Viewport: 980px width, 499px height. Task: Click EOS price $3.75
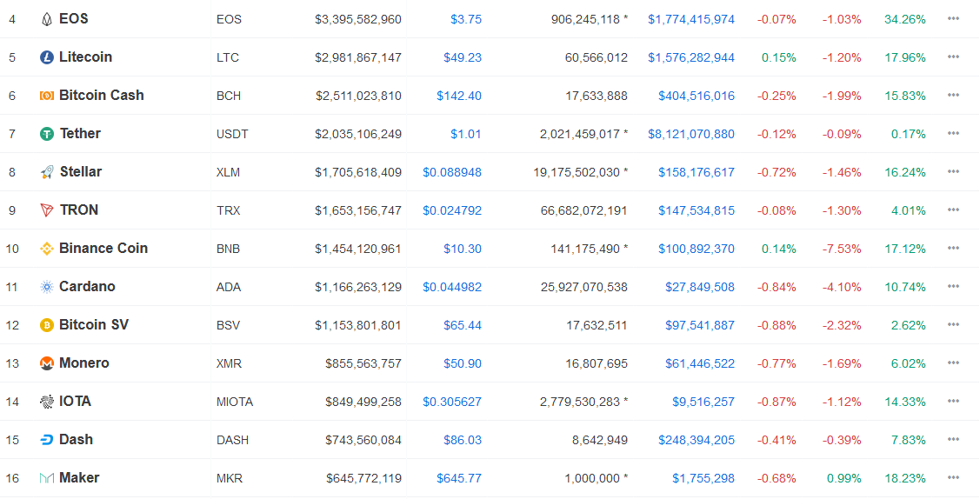point(466,19)
